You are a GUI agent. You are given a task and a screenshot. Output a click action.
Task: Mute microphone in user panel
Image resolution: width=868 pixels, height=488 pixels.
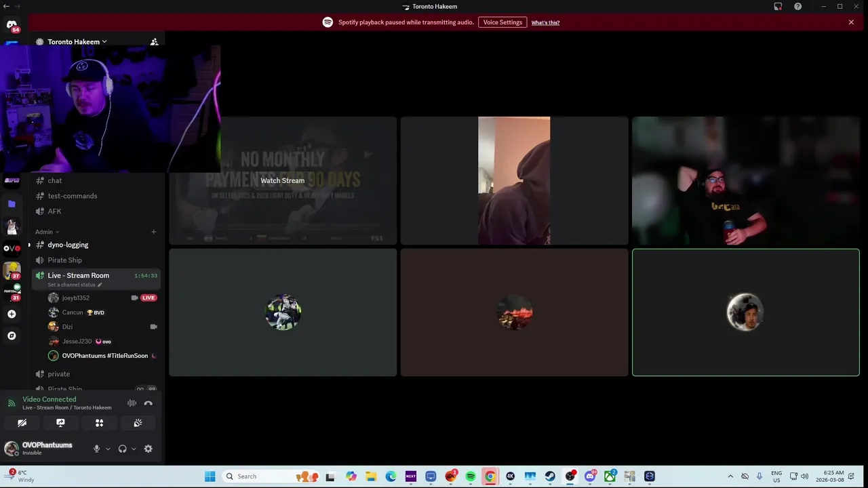click(x=96, y=449)
